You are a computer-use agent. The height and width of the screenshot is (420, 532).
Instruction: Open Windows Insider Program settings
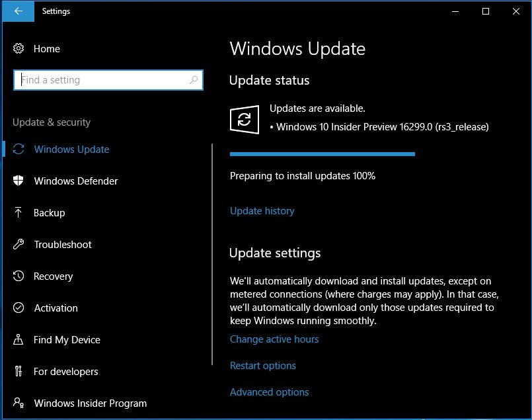pos(91,403)
